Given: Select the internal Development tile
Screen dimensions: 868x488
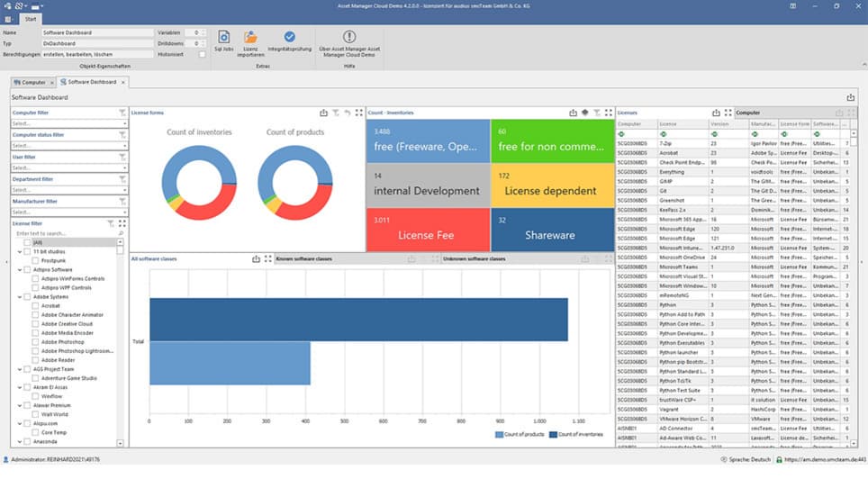Looking at the screenshot, I should (x=428, y=185).
